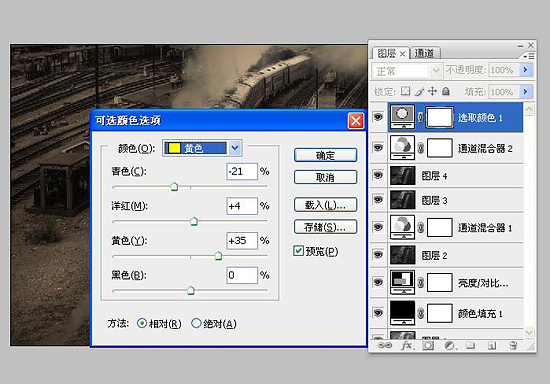The width and height of the screenshot is (550, 384).
Task: Open the 填充 slider arrow
Action: tap(525, 92)
